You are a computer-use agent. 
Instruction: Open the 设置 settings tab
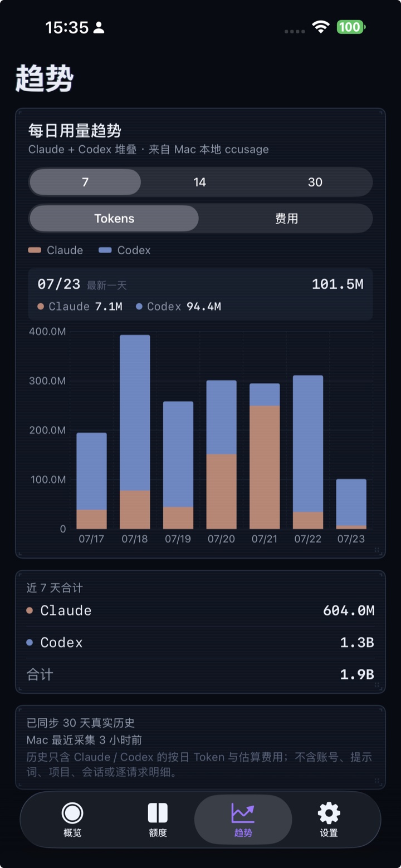[x=329, y=820]
